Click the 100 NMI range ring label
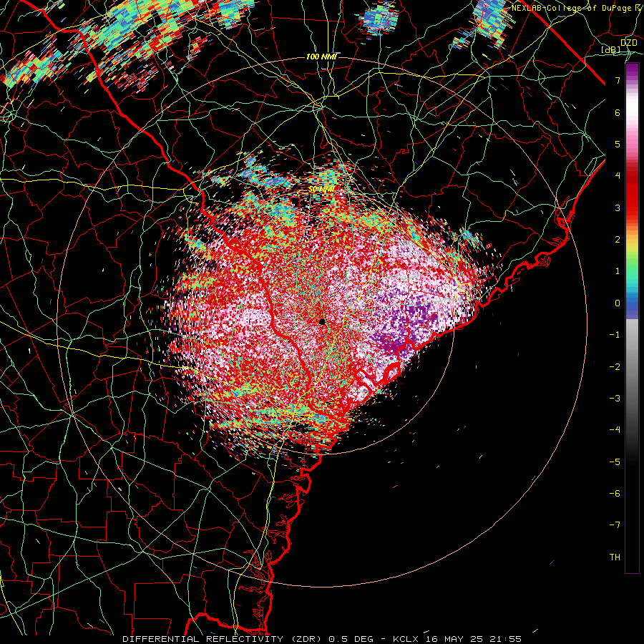Screen dimensions: 644x644 tap(321, 57)
